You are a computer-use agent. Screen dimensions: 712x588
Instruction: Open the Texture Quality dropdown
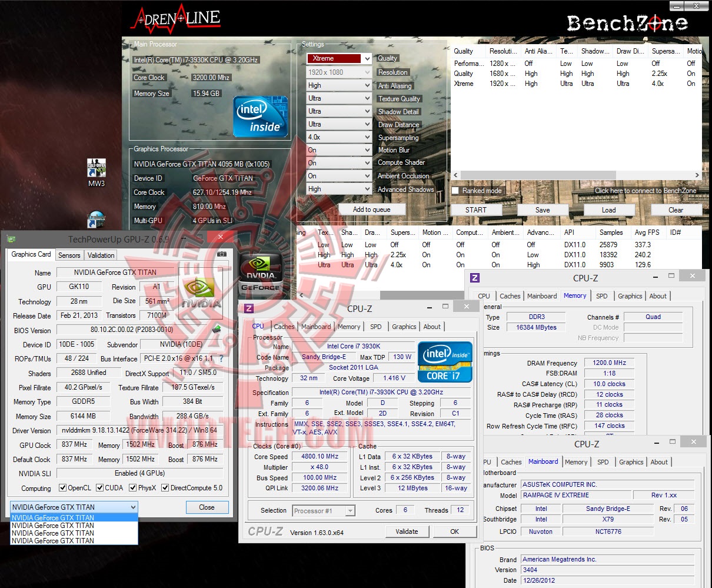pos(339,98)
